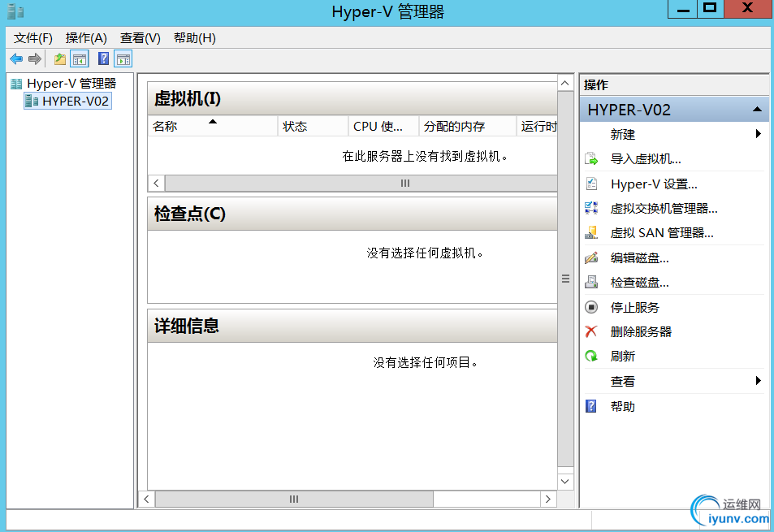Viewport: 774px width, 532px height.
Task: Open the 文件(F) menu
Action: pyautogui.click(x=33, y=38)
